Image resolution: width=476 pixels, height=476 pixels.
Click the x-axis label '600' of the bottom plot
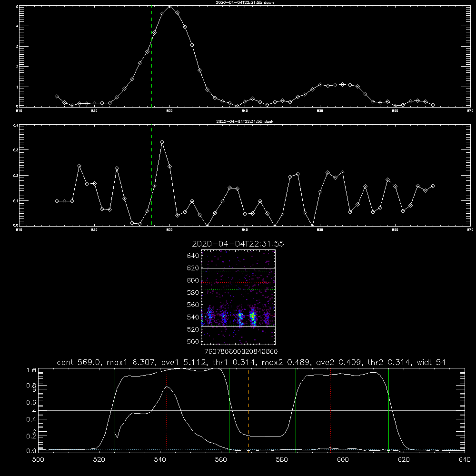coord(343,460)
